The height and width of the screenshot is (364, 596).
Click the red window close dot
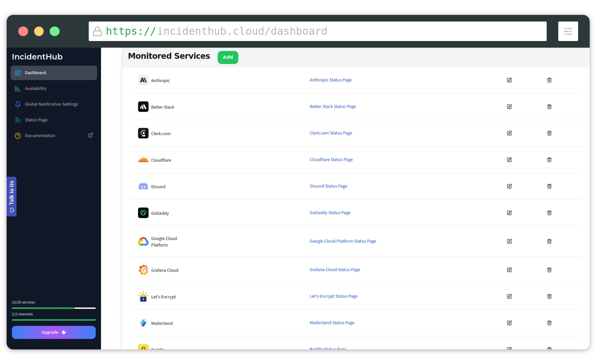(23, 31)
